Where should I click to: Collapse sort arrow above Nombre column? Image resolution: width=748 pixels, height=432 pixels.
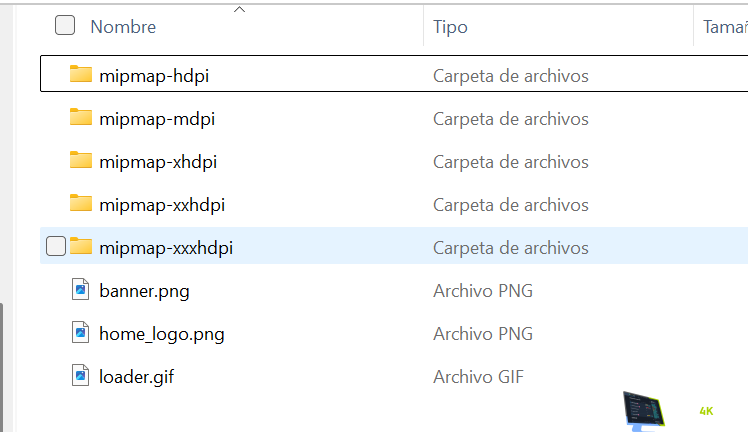click(x=239, y=10)
